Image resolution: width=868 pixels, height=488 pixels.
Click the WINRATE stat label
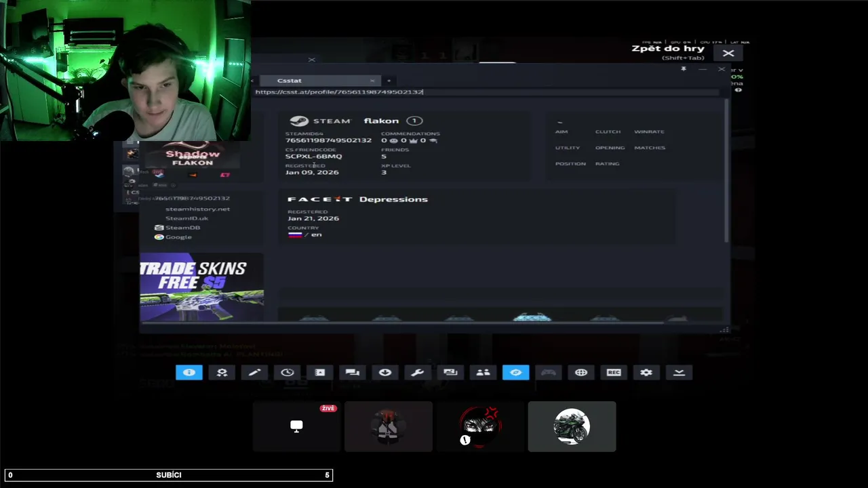pyautogui.click(x=649, y=131)
